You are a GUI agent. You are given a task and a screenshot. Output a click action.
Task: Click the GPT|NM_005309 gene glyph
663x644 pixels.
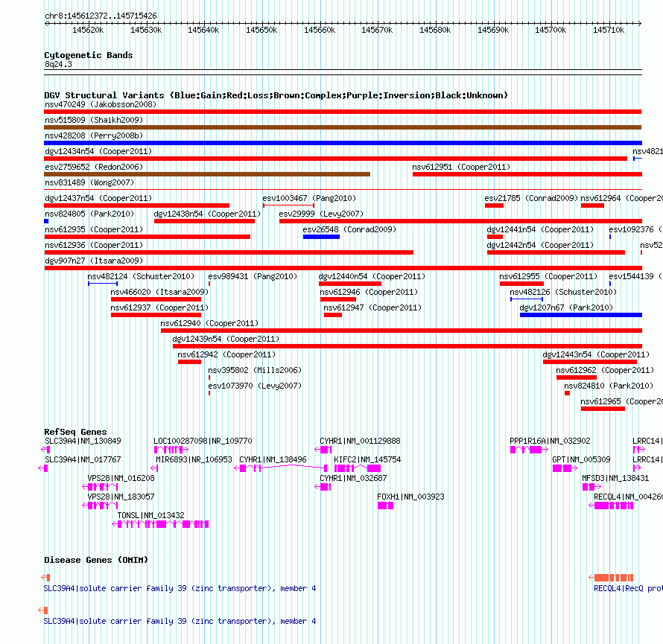(565, 468)
